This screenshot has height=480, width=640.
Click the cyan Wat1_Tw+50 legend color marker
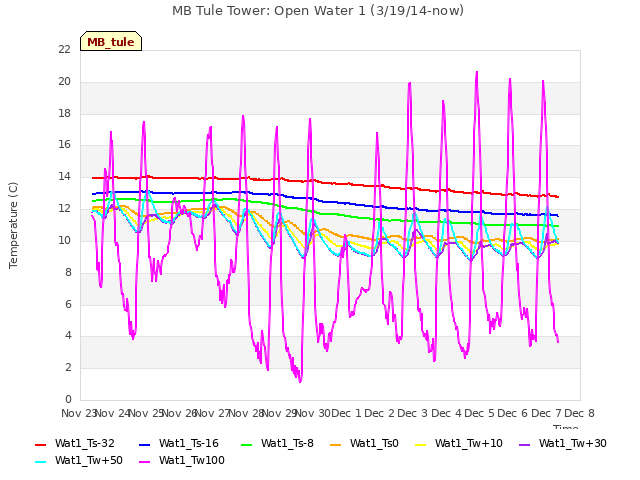coord(40,462)
